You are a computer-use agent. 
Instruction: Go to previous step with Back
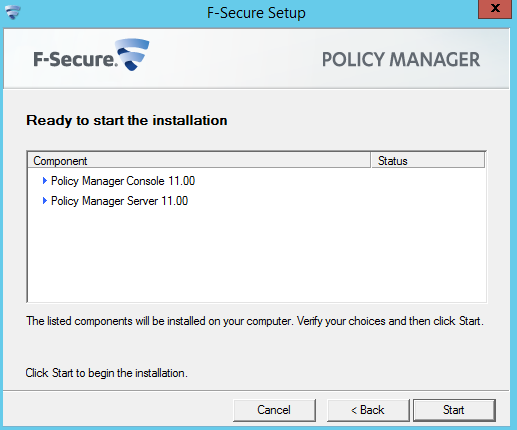tap(368, 410)
